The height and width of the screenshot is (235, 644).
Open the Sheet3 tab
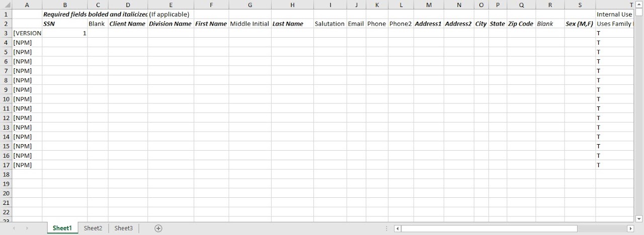click(x=123, y=228)
